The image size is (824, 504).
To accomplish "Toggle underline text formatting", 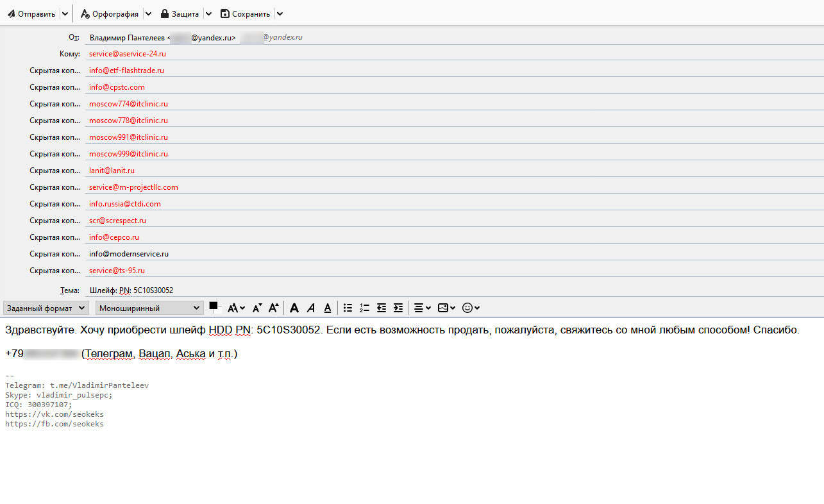I will [328, 308].
